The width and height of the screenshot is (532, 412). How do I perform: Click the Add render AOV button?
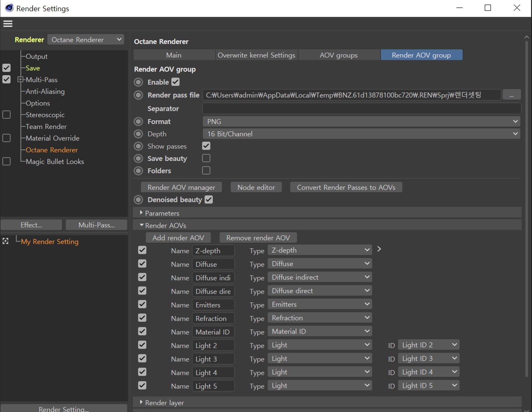(178, 238)
